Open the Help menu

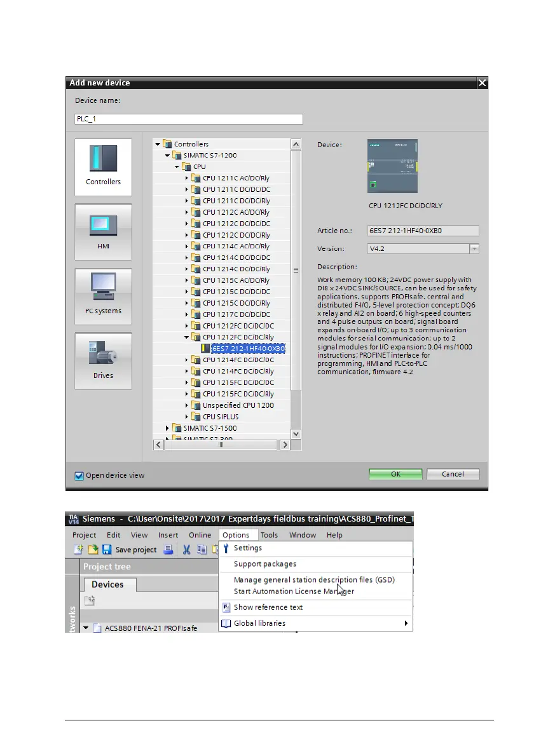click(x=334, y=535)
